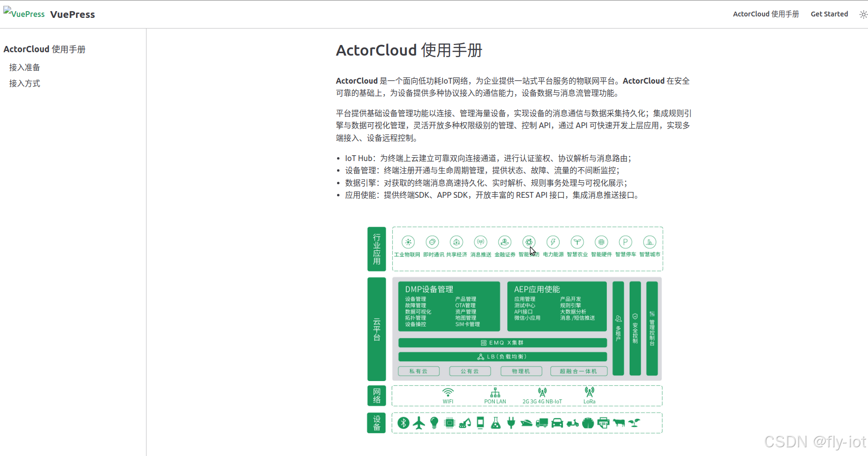868x456 pixels.
Task: Click the 智能安防 atom icon
Action: coord(529,242)
